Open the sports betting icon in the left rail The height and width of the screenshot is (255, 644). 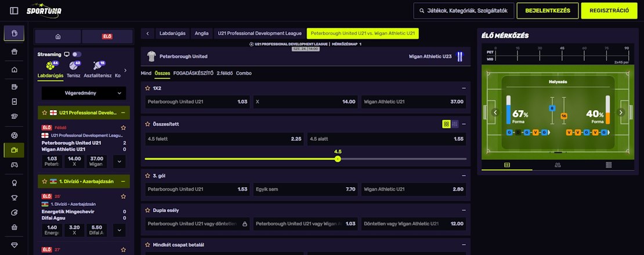[x=15, y=33]
